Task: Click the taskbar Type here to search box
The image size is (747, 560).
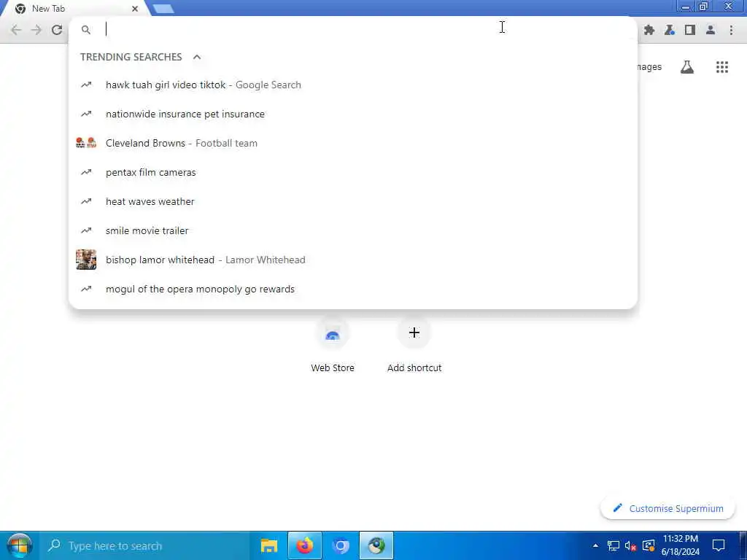Action: click(x=146, y=545)
